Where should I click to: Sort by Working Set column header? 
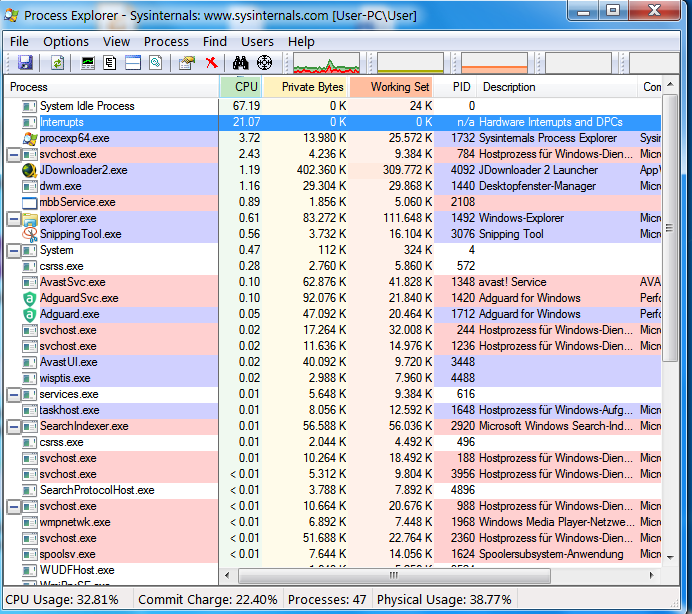point(391,87)
